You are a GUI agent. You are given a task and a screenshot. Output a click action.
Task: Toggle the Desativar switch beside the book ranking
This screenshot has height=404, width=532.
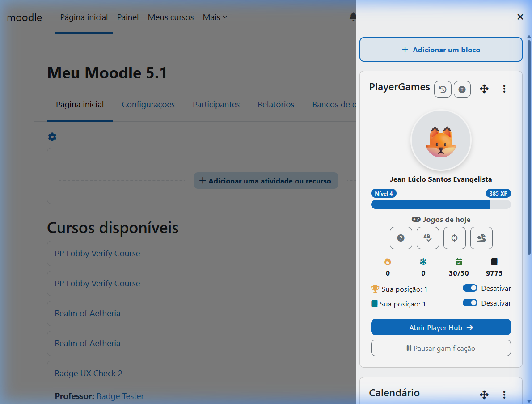[x=470, y=302]
